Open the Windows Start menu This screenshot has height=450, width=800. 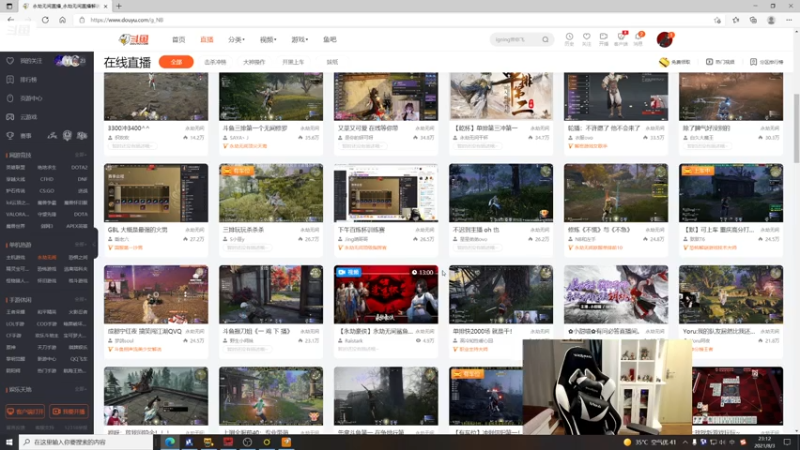point(9,442)
